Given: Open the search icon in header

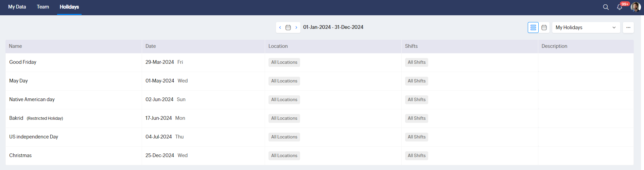Looking at the screenshot, I should point(606,7).
